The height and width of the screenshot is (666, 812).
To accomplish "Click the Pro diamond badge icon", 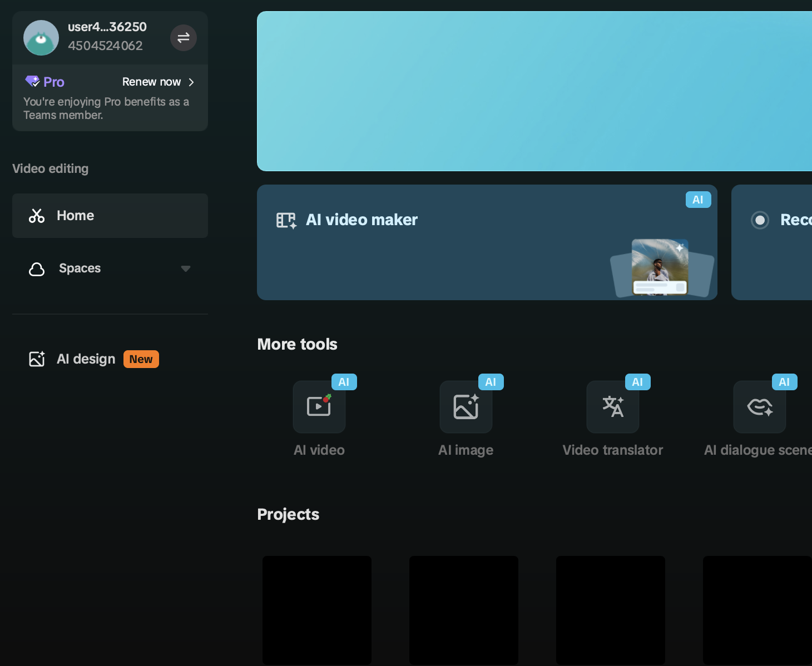I will coord(33,82).
